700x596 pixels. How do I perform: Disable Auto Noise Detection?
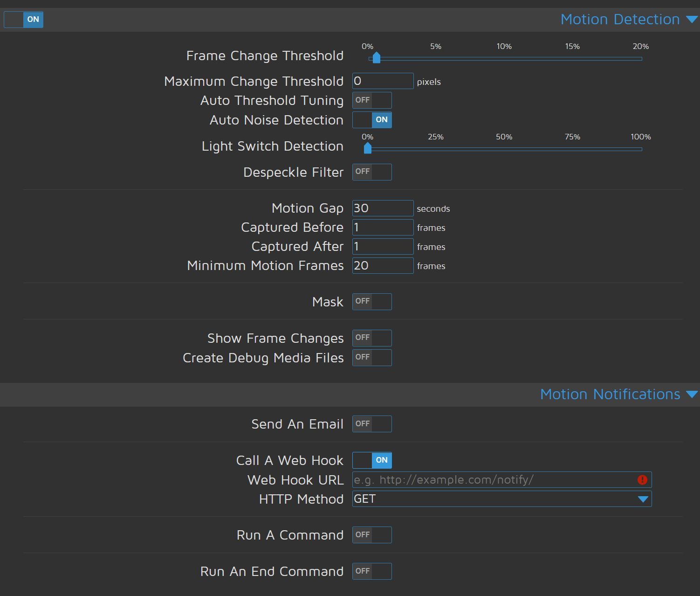tap(372, 120)
